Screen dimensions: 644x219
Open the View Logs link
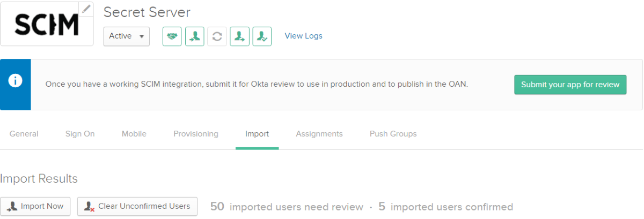click(303, 36)
